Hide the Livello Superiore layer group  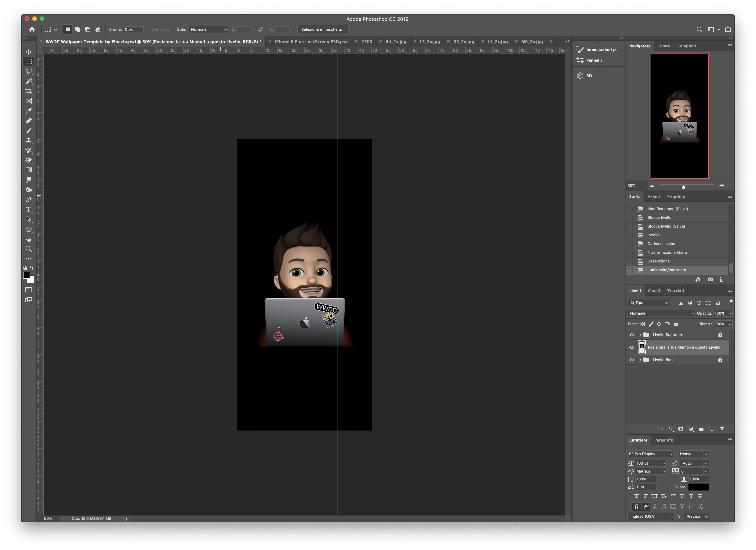(x=632, y=335)
